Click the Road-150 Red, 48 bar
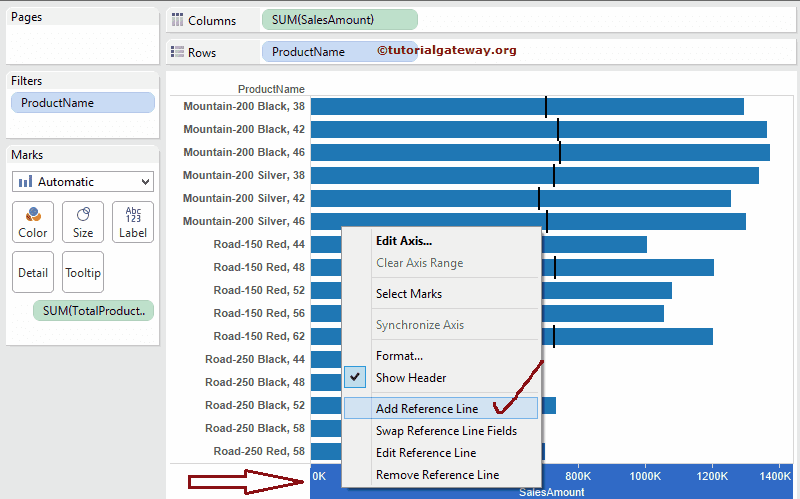The height and width of the screenshot is (499, 800). tap(628, 267)
